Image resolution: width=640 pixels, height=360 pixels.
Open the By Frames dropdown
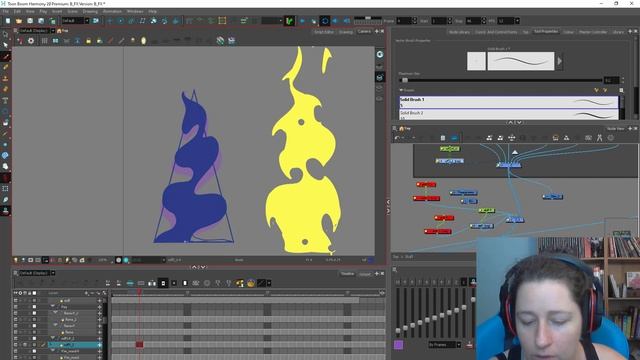tap(444, 345)
